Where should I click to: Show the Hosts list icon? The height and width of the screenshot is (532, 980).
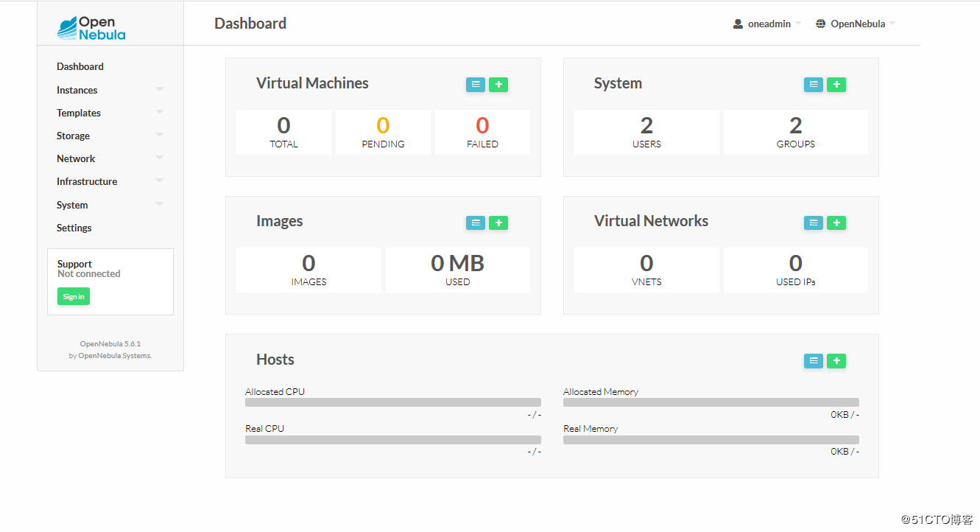814,361
